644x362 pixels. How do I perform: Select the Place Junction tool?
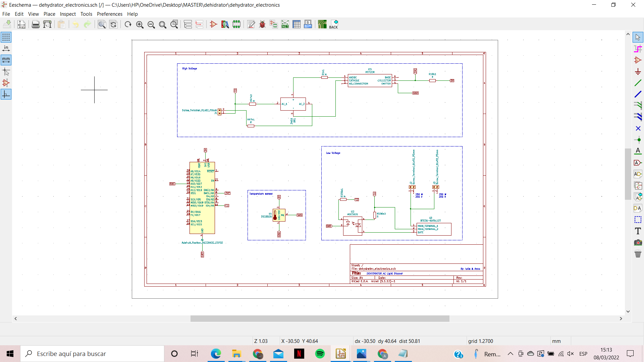pos(638,140)
